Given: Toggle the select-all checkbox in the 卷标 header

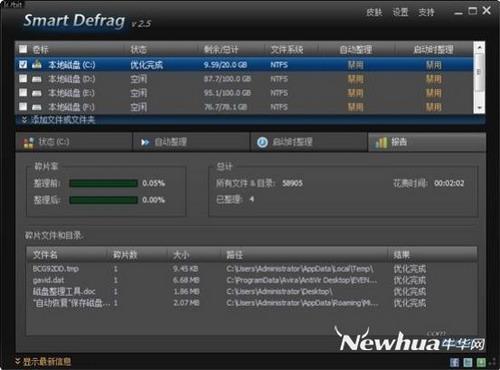Looking at the screenshot, I should (23, 50).
